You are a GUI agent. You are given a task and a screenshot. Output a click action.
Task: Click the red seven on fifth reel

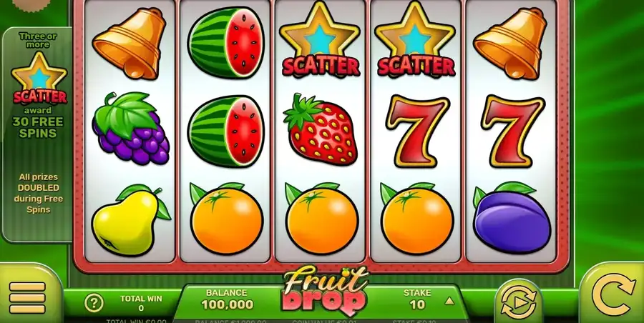[512, 131]
